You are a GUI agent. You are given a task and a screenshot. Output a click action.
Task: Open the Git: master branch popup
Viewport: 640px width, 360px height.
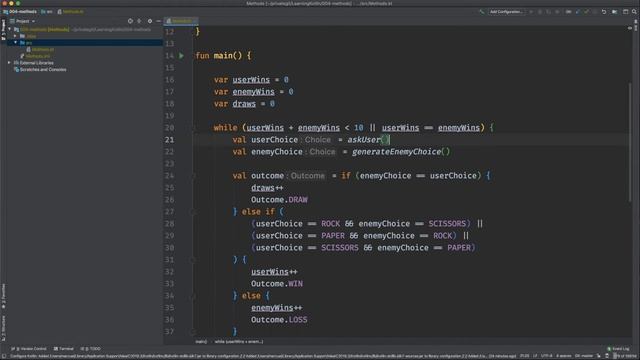pos(583,356)
